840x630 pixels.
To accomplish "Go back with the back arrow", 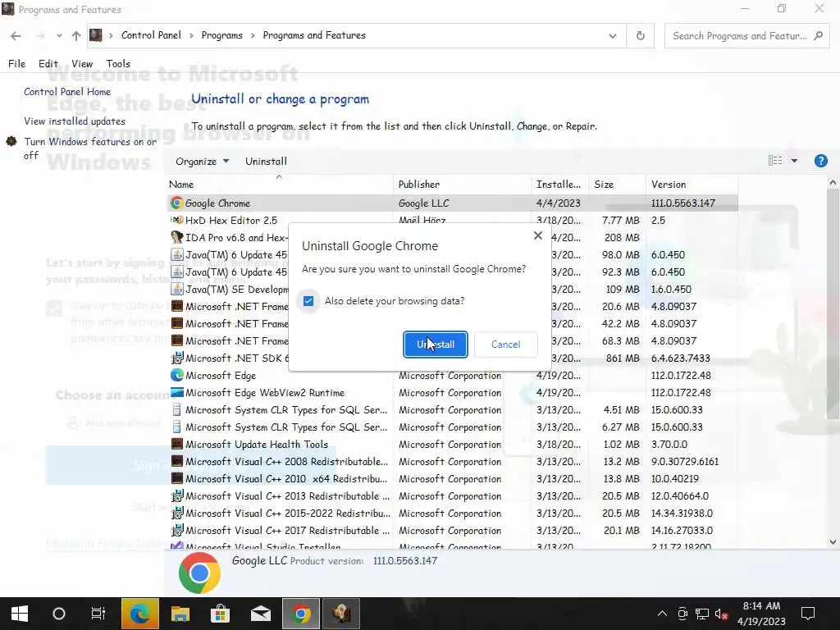I will (x=16, y=36).
